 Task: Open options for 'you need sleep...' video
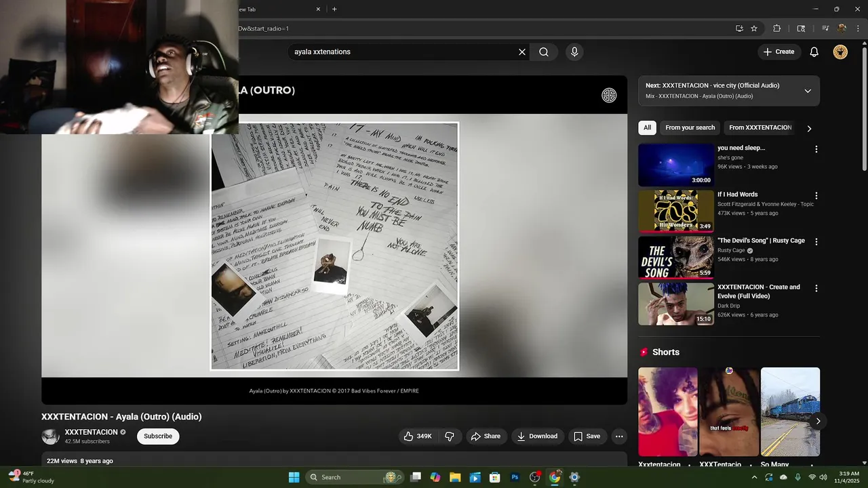(816, 149)
